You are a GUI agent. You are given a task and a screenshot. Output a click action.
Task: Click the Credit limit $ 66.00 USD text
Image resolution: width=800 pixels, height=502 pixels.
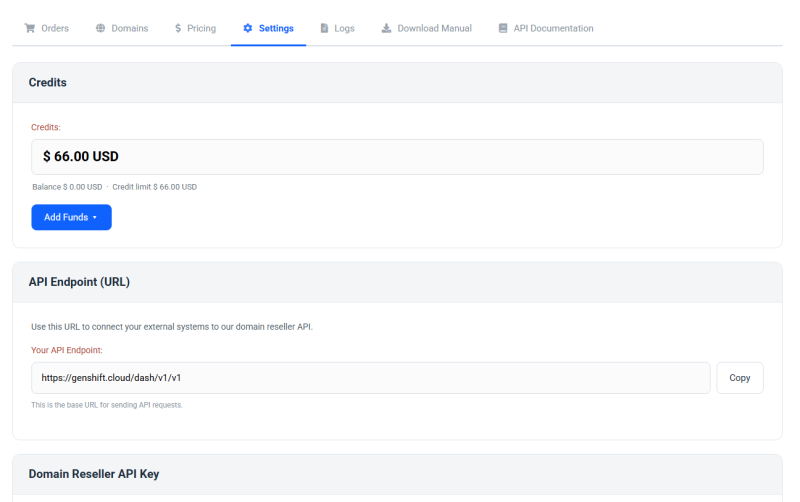tap(155, 187)
